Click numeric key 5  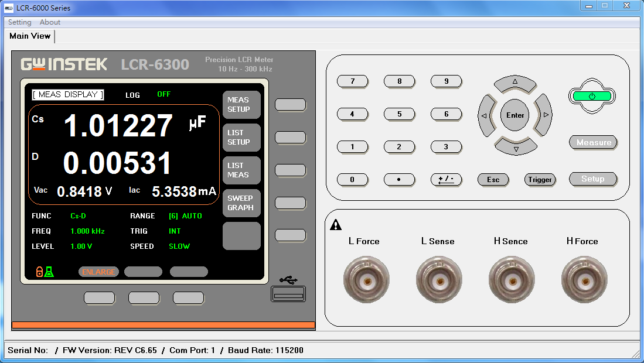pos(399,114)
